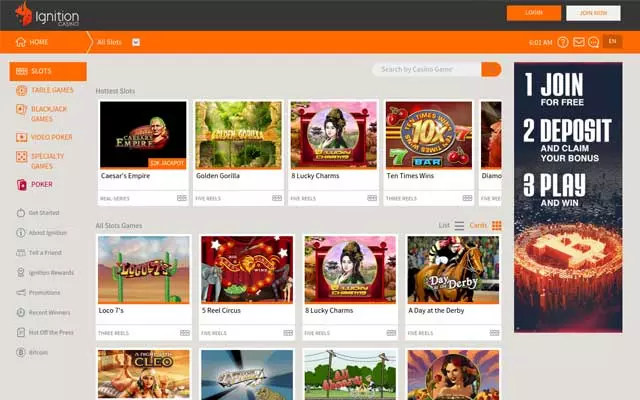Click the Ignition Casino logo
This screenshot has width=640, height=400.
coord(47,14)
